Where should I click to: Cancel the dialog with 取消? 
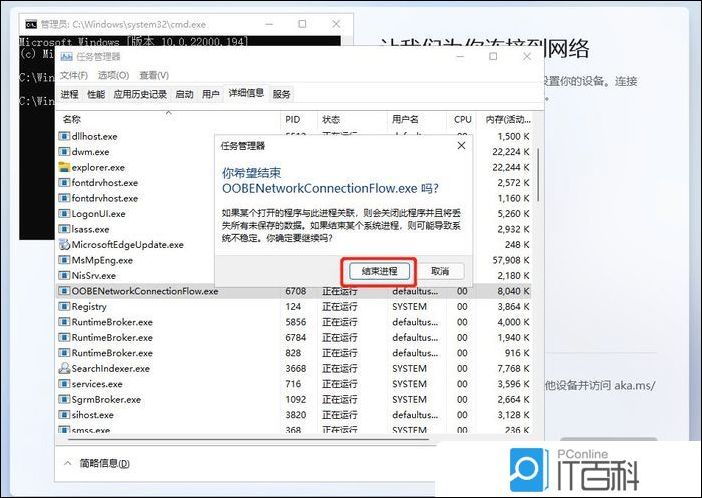pos(440,271)
